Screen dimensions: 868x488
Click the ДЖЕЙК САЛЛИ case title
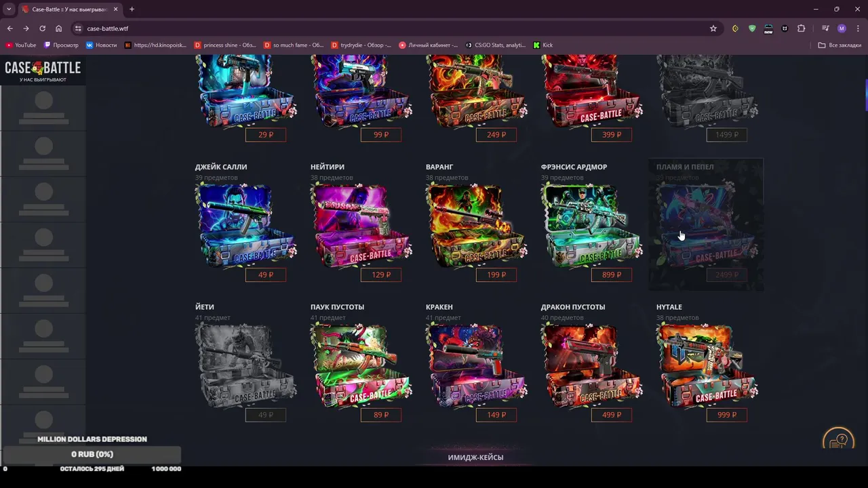[x=221, y=167]
